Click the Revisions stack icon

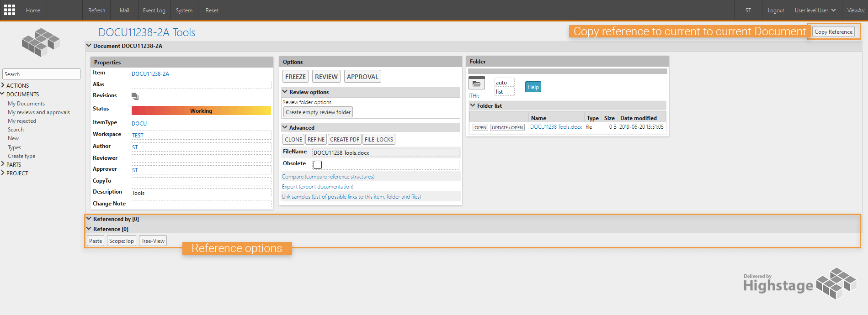(x=135, y=96)
